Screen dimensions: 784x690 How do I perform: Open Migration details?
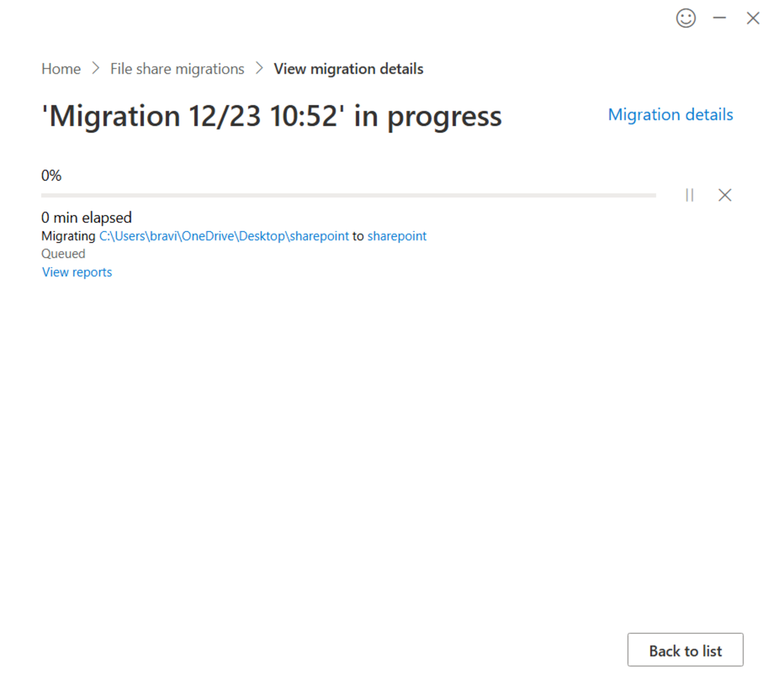tap(671, 115)
